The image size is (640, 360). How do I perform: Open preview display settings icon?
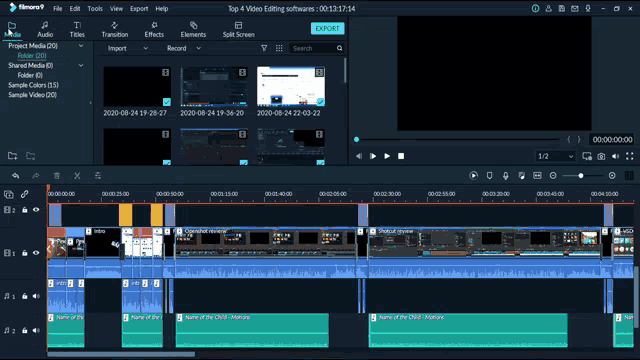click(x=587, y=156)
